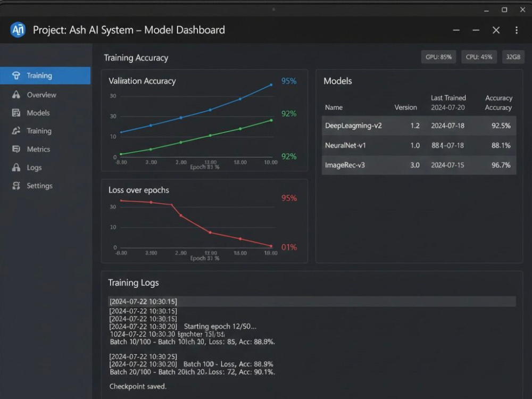The width and height of the screenshot is (532, 399).
Task: Click the Name column header
Action: [334, 107]
